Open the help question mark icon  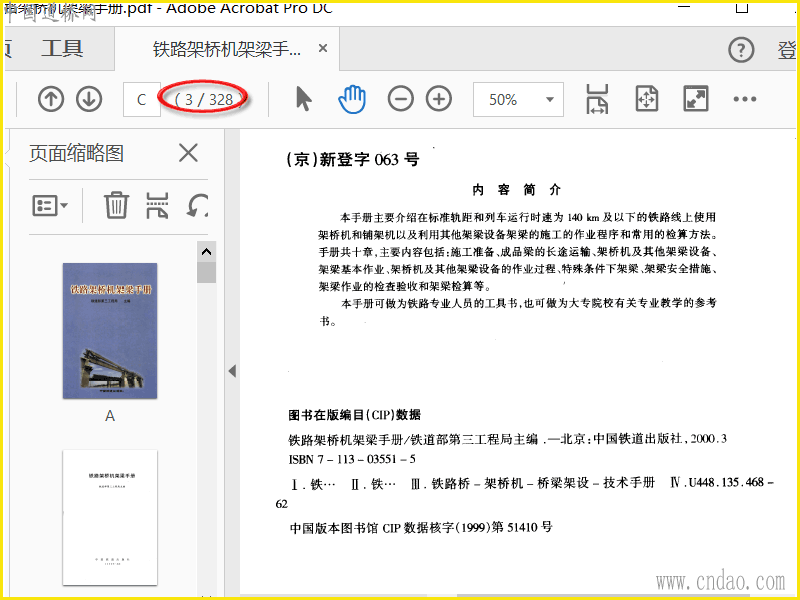[741, 49]
